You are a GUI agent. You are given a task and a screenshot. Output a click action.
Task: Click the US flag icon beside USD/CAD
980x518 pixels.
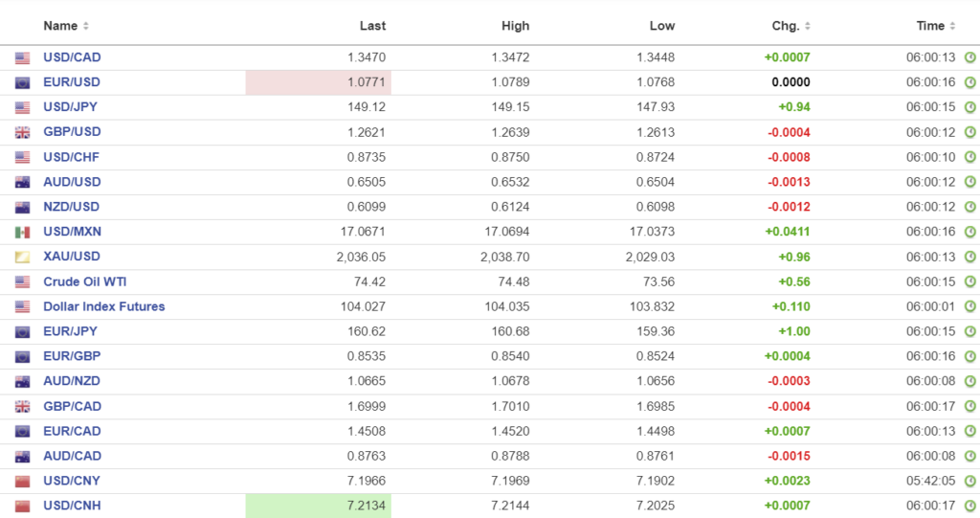23,57
